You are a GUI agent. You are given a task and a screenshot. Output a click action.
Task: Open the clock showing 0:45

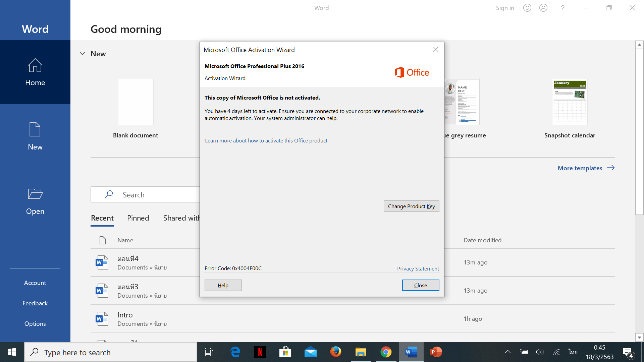[599, 352]
